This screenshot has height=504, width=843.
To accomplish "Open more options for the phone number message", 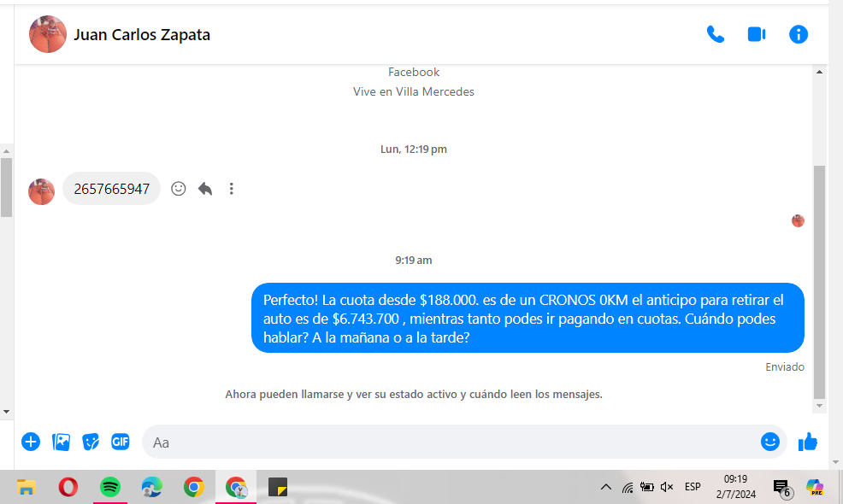I will [231, 189].
